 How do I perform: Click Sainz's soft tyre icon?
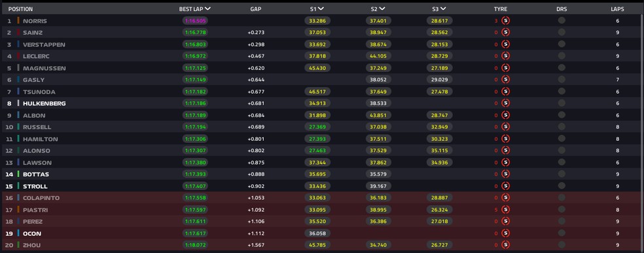(x=506, y=33)
